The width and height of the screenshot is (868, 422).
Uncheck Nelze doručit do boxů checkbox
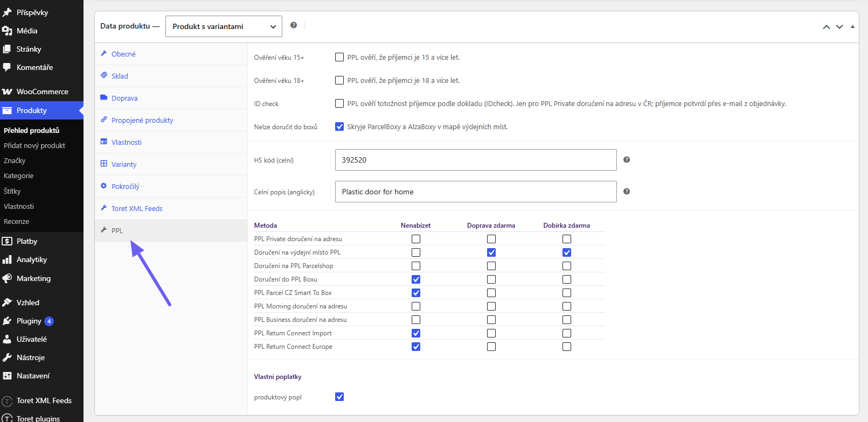tap(339, 126)
